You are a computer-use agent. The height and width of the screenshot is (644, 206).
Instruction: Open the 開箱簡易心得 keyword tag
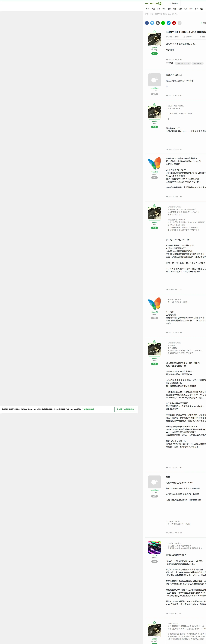coord(198,64)
